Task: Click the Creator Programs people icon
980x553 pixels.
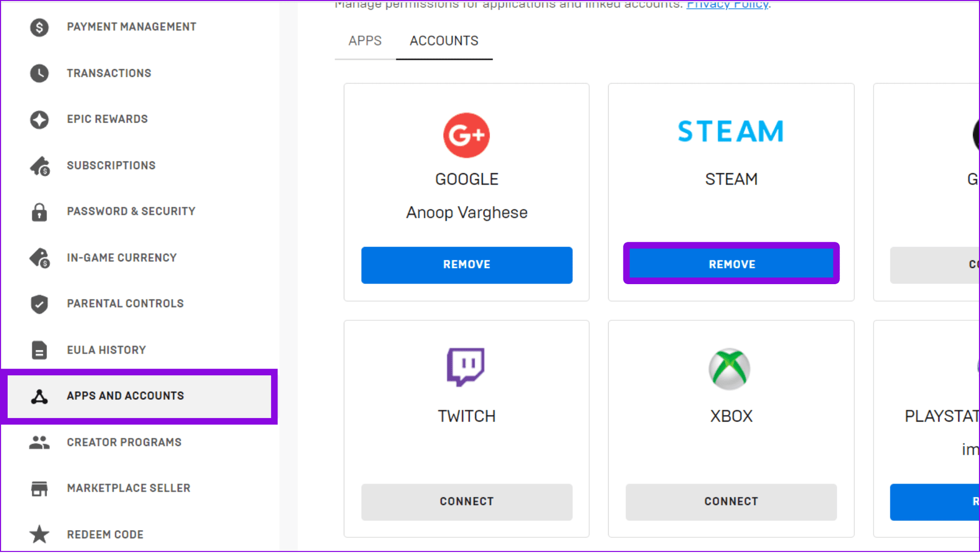Action: tap(39, 443)
